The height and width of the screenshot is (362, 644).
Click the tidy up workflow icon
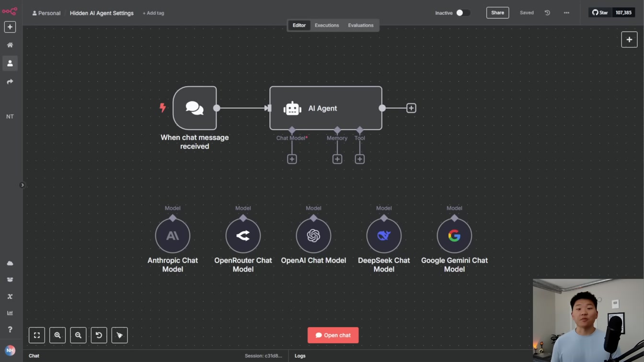pyautogui.click(x=120, y=335)
